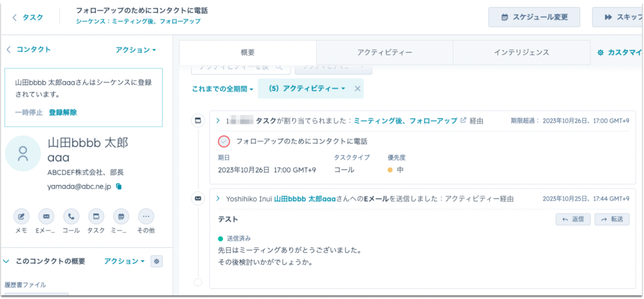Collapse the contact overview (このコンタクトの概要) section
644x299 pixels.
pyautogui.click(x=6, y=261)
